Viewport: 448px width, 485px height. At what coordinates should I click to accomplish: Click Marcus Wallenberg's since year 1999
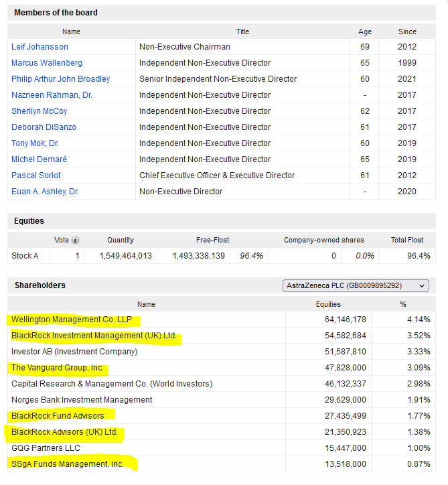(407, 63)
